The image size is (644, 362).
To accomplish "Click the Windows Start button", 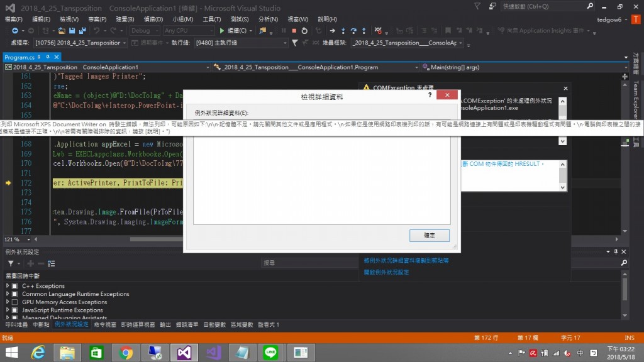I will (x=11, y=353).
